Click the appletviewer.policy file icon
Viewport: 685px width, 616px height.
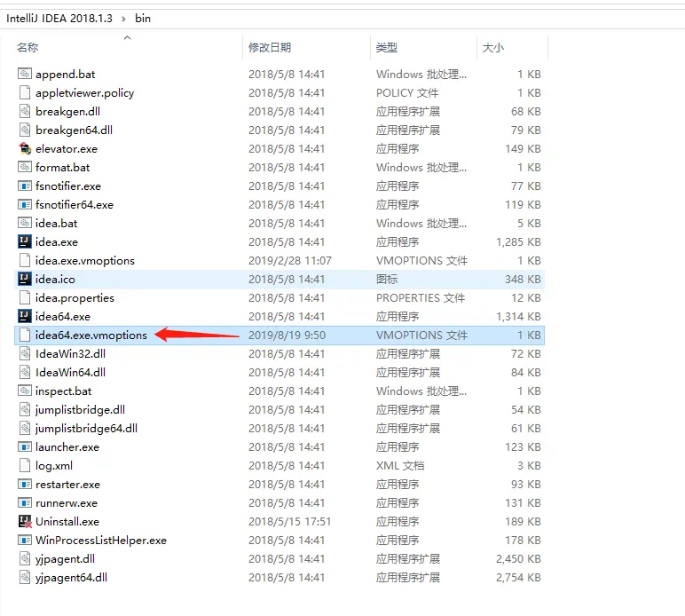pyautogui.click(x=25, y=92)
